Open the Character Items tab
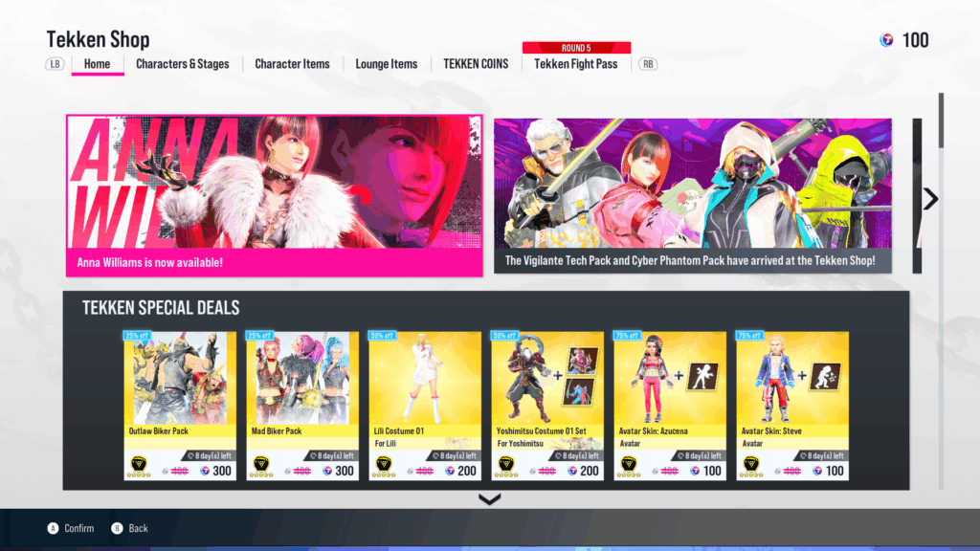This screenshot has height=551, width=980. coord(292,64)
